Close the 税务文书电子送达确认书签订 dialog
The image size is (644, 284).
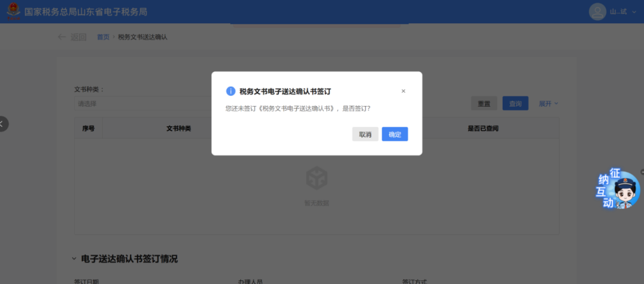tap(403, 91)
